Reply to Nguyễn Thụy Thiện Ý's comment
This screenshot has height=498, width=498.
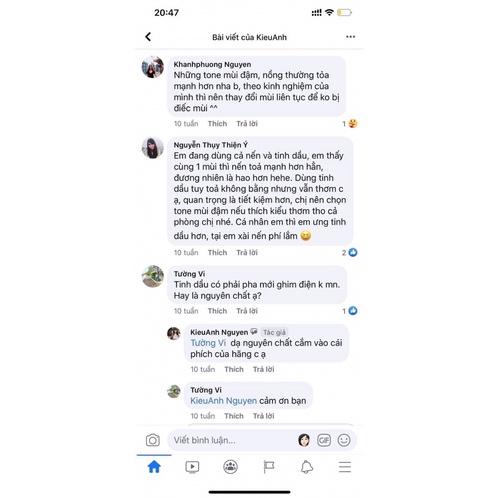pyautogui.click(x=247, y=253)
